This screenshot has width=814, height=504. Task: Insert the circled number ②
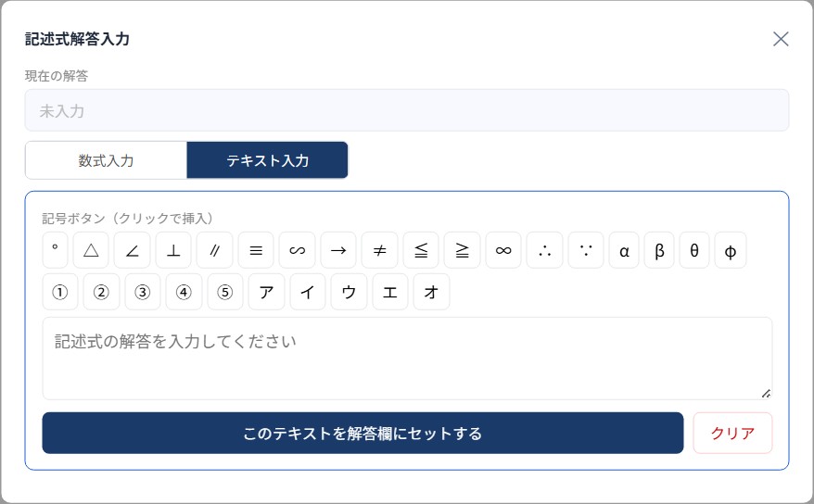[x=101, y=292]
